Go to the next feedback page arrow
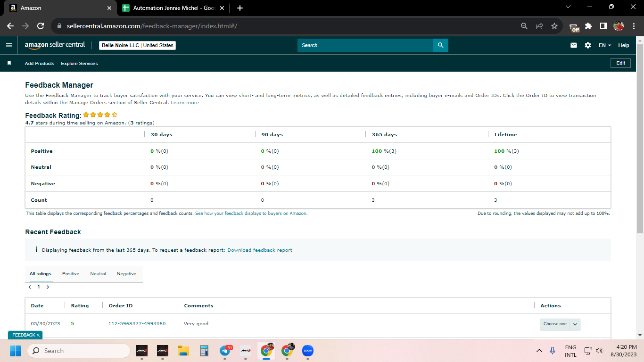Screen dimensions: 644x362 48,287
